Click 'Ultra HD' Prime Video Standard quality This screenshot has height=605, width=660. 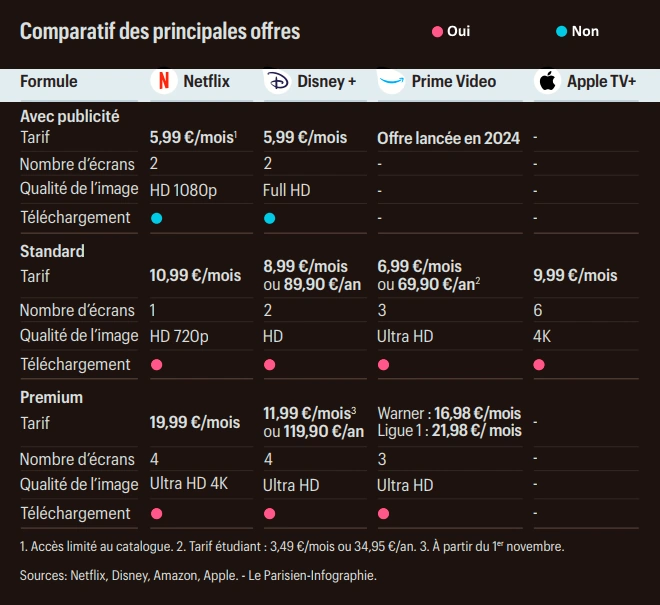405,337
